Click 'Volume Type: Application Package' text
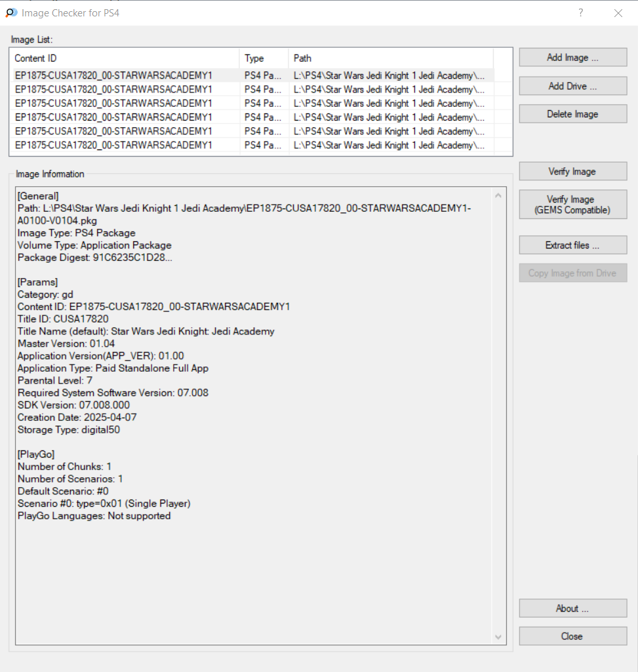Viewport: 638px width, 672px height. [x=94, y=246]
